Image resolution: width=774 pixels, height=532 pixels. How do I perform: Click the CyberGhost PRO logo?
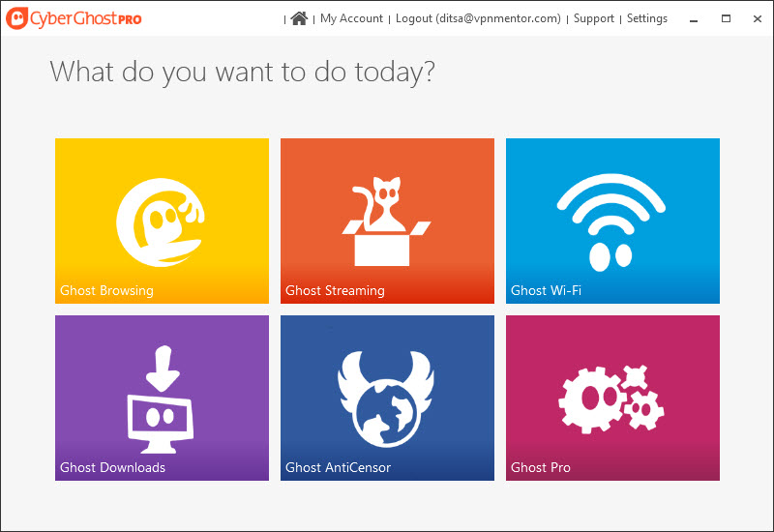(x=74, y=18)
